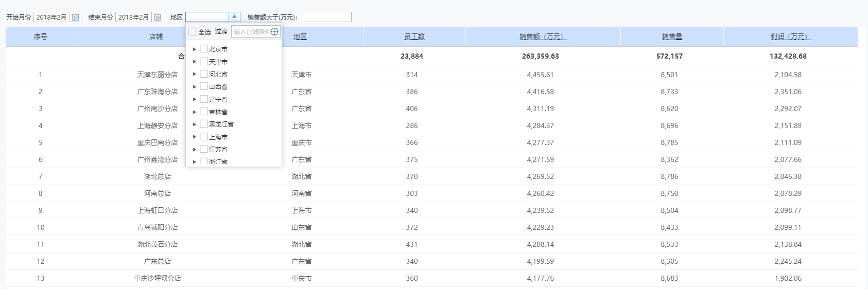Select the 上海虹口分店 store cell
868x289 pixels.
coord(158,210)
